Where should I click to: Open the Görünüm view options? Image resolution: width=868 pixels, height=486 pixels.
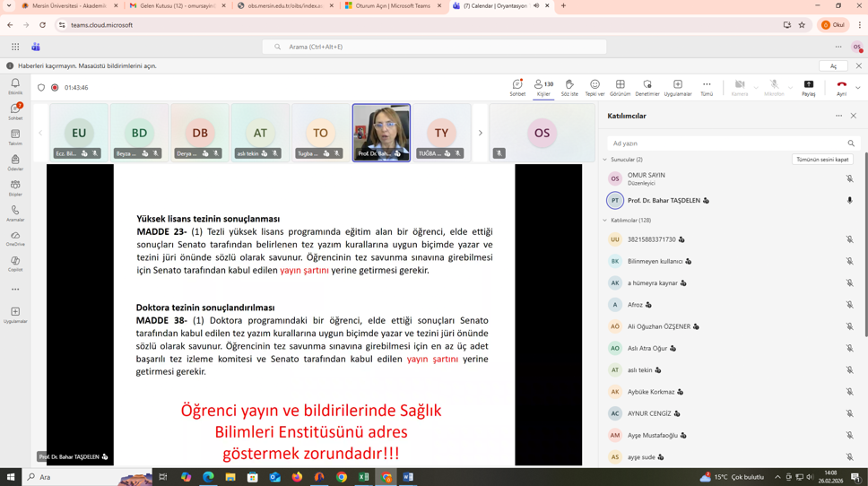tap(620, 87)
